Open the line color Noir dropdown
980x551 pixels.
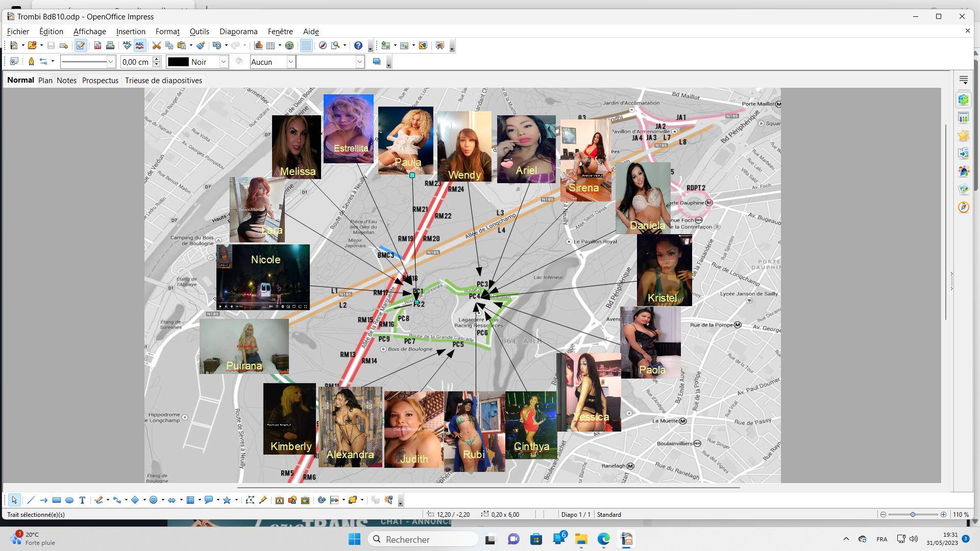pos(223,62)
